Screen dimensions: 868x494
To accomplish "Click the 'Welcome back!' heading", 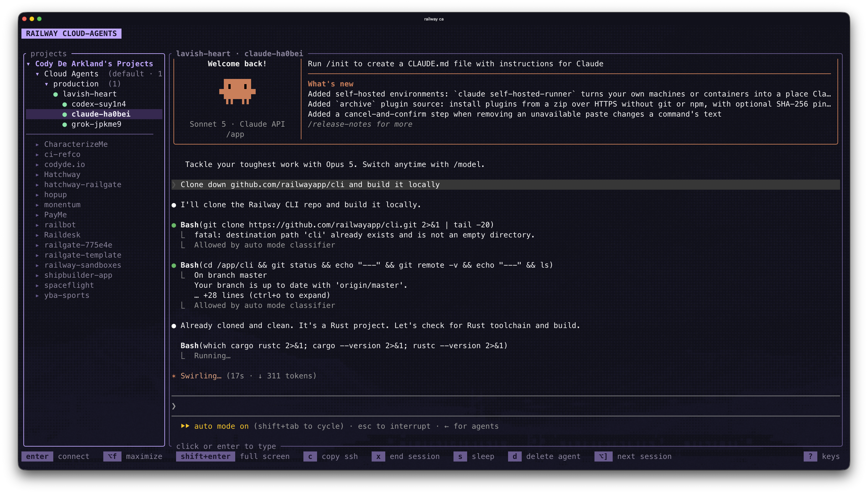I will click(x=237, y=64).
